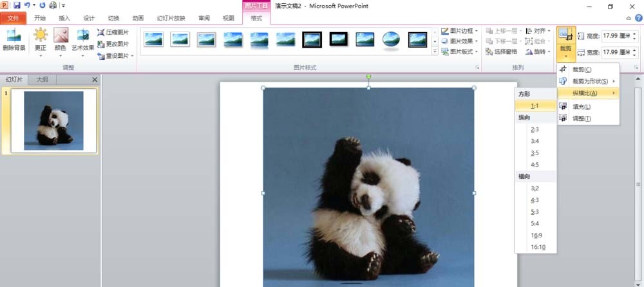Click the Save icon in quick access toolbar
The height and width of the screenshot is (287, 644).
coord(17,6)
